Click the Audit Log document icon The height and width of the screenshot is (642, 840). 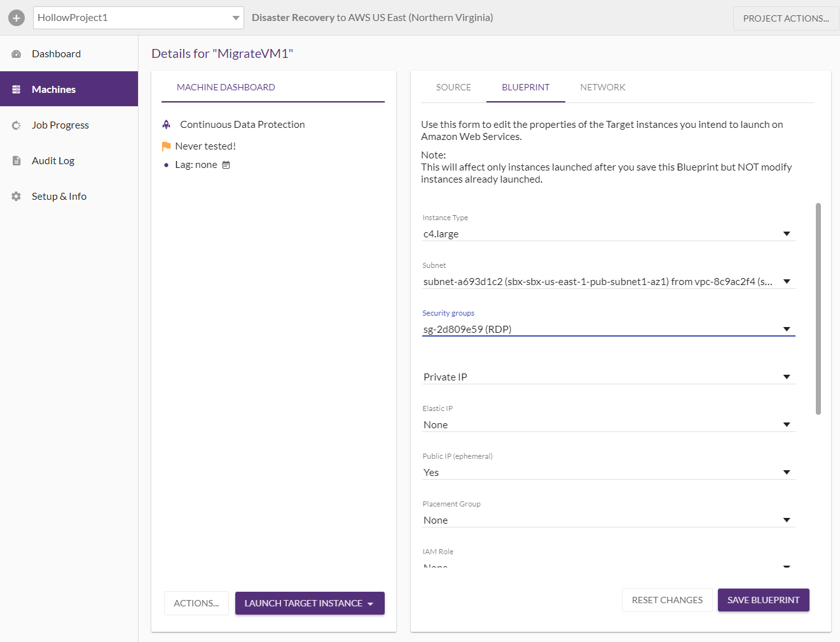point(17,161)
